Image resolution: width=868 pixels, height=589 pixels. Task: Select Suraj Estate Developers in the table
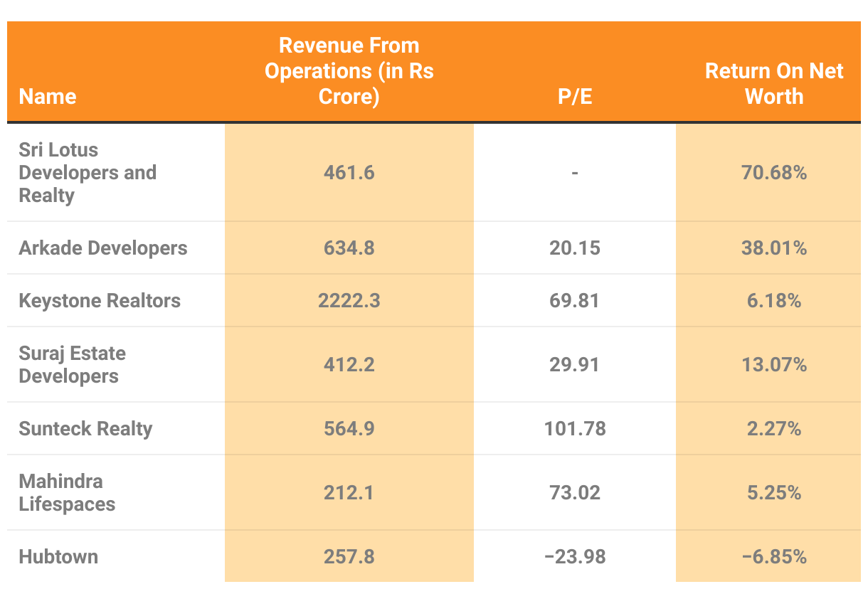point(73,364)
